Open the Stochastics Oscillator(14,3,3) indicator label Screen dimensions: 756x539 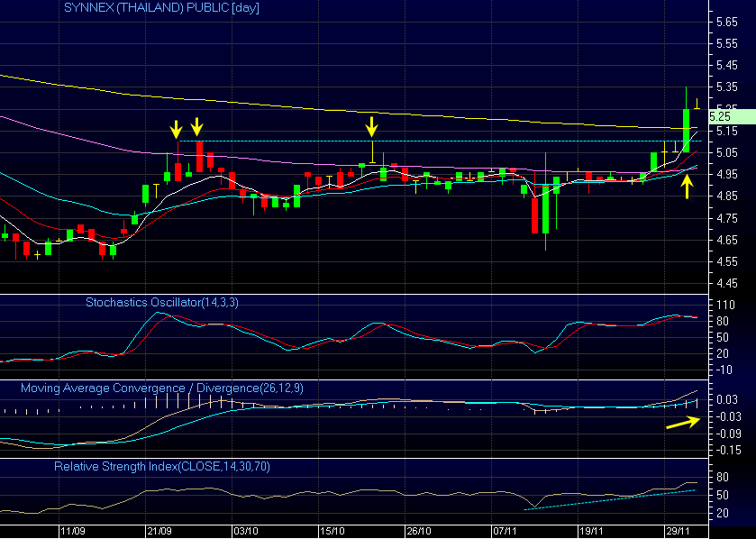pyautogui.click(x=161, y=303)
